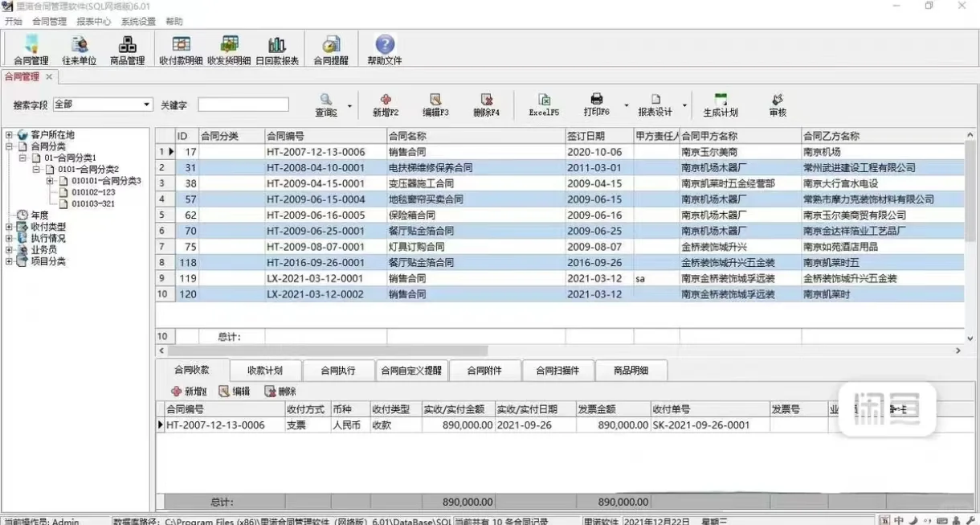Open the 往来单位 module icon
Screen dimensions: 980x525
point(78,49)
